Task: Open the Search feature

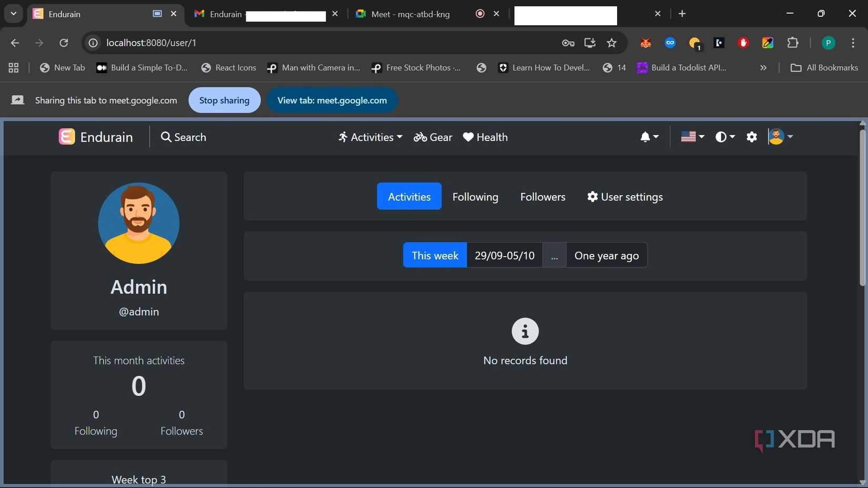Action: (183, 137)
